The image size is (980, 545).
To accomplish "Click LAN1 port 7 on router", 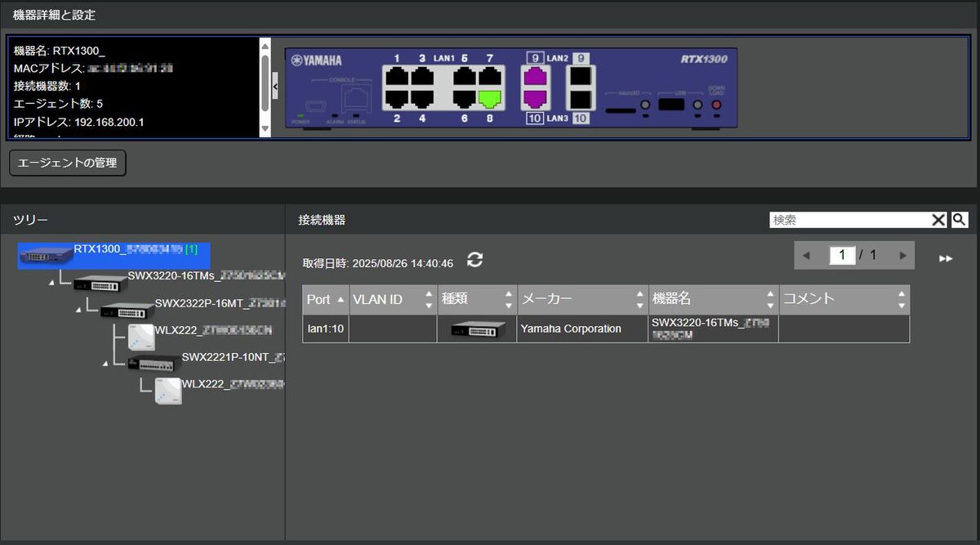I will [x=489, y=77].
